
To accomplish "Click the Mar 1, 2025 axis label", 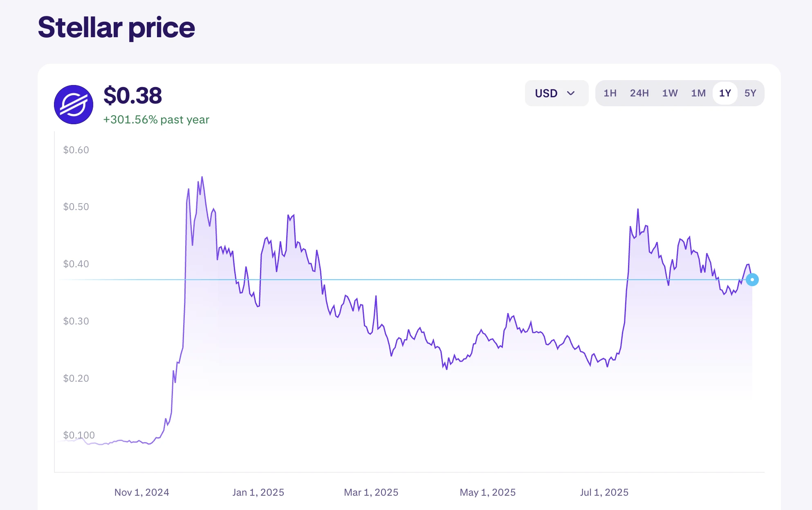I will (x=371, y=492).
